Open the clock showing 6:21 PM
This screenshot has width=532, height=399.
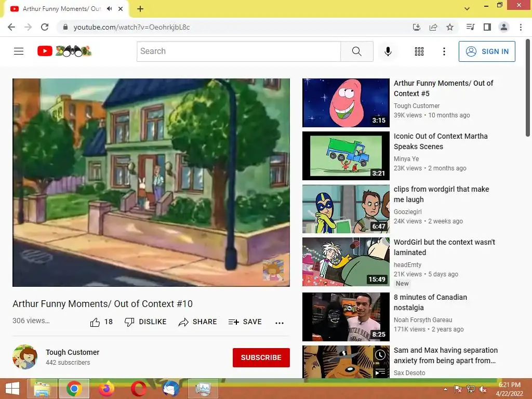[x=509, y=389]
